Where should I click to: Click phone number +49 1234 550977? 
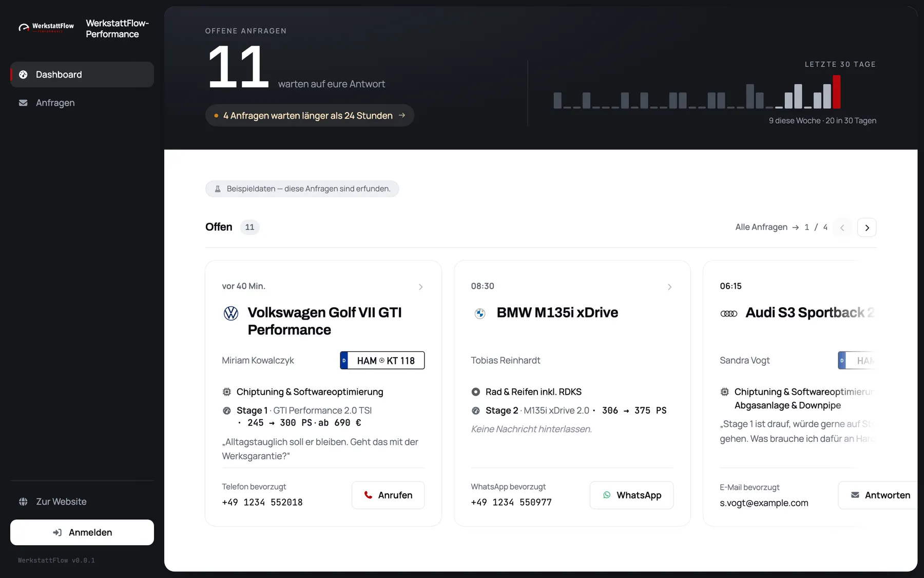point(511,502)
